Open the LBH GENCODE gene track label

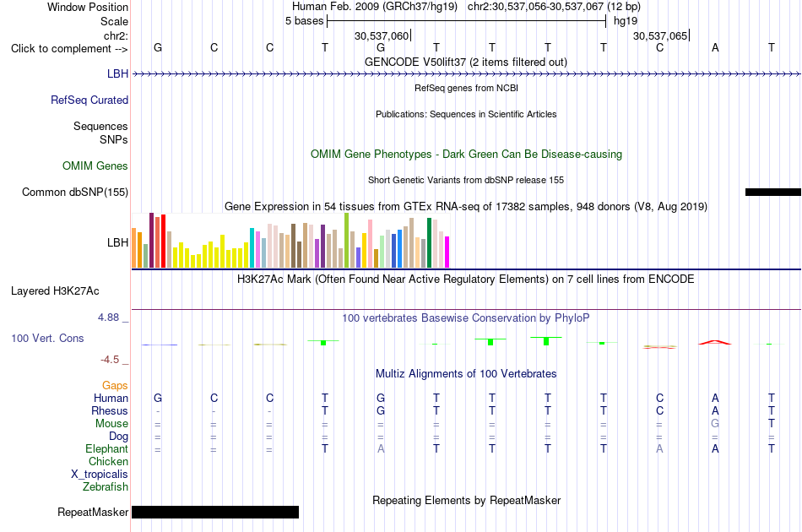117,73
